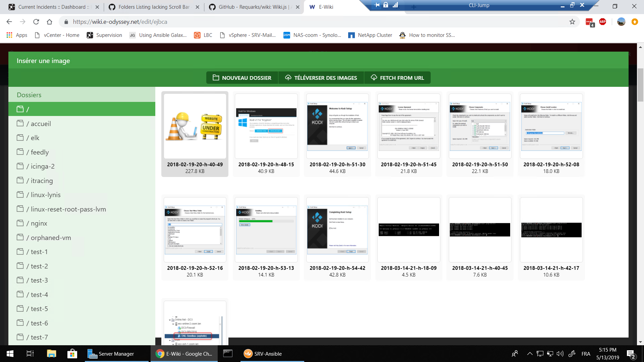Switch to the Folders Listing lacking Scroll Bar tab
644x362 pixels.
[154, 7]
